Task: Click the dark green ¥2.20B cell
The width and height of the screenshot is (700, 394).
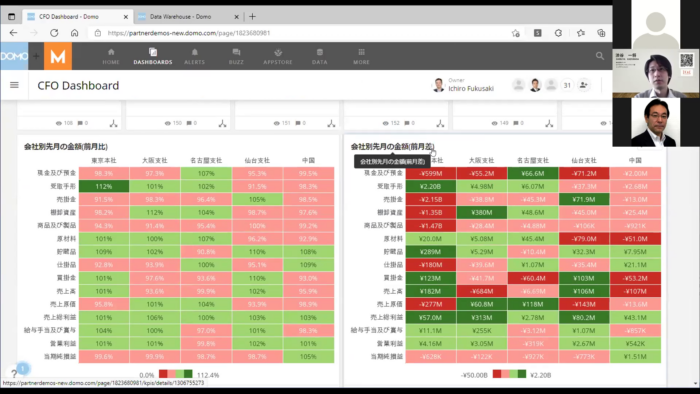Action: [x=431, y=186]
